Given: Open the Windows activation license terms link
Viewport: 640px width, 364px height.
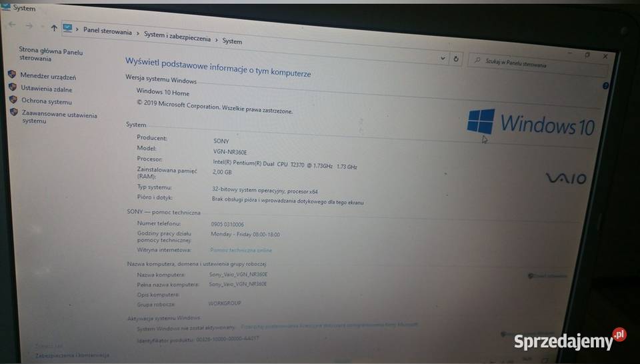Looking at the screenshot, I should (329, 325).
